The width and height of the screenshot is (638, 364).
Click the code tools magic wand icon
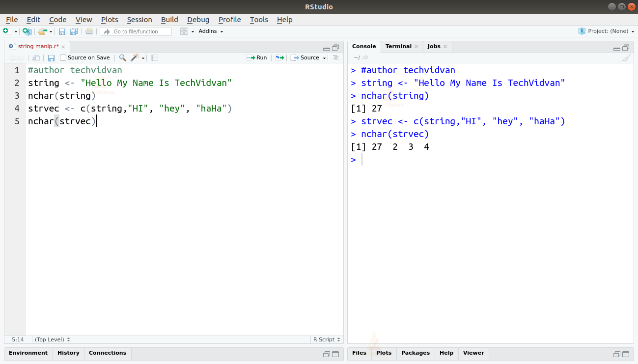pos(135,57)
